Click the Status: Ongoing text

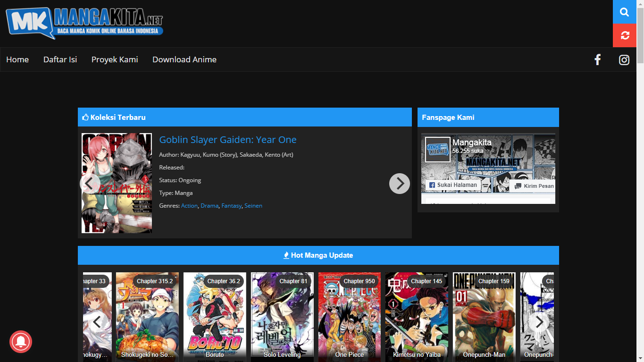pos(180,180)
